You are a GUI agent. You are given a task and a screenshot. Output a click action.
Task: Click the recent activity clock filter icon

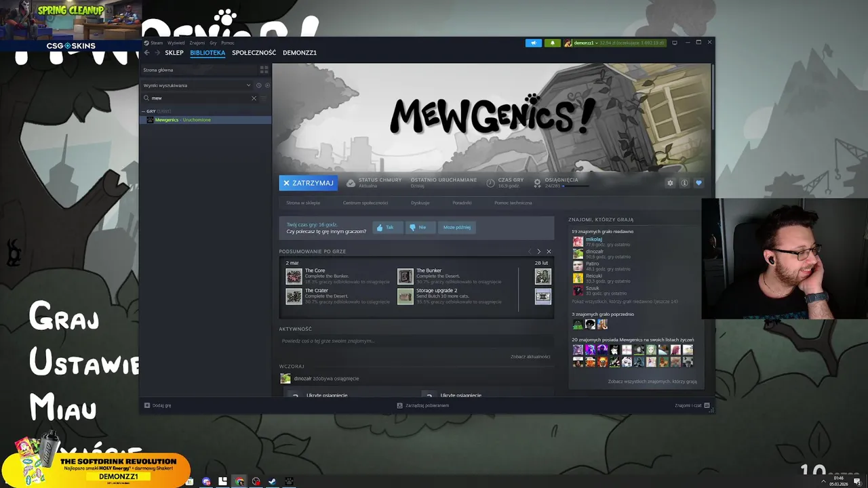258,85
